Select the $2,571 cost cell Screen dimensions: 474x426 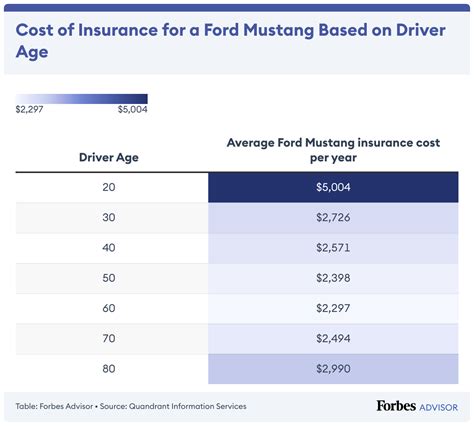click(333, 248)
